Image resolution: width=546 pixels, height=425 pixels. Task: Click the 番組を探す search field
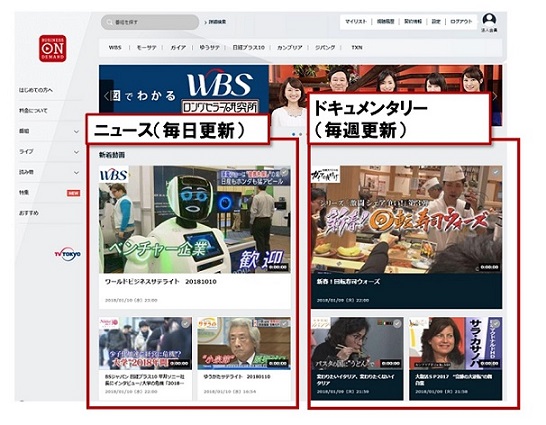[x=150, y=22]
